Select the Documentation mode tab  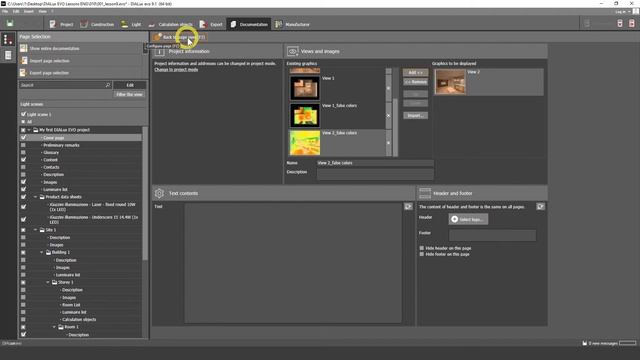(x=249, y=24)
